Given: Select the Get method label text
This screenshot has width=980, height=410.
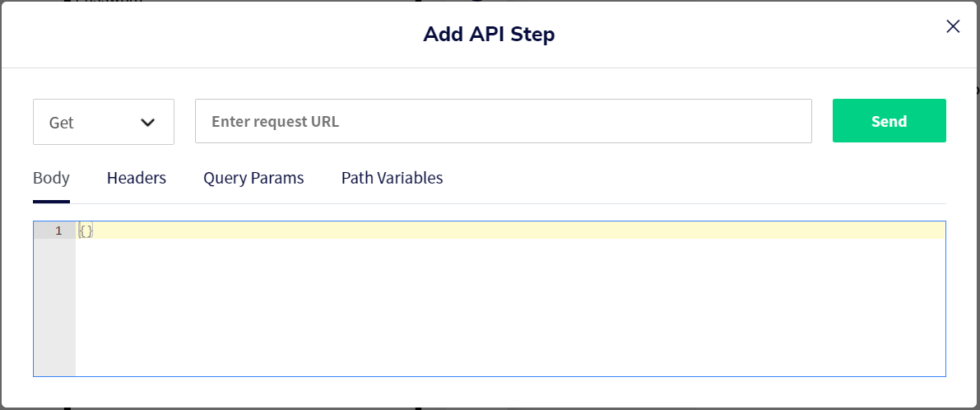Looking at the screenshot, I should coord(61,123).
